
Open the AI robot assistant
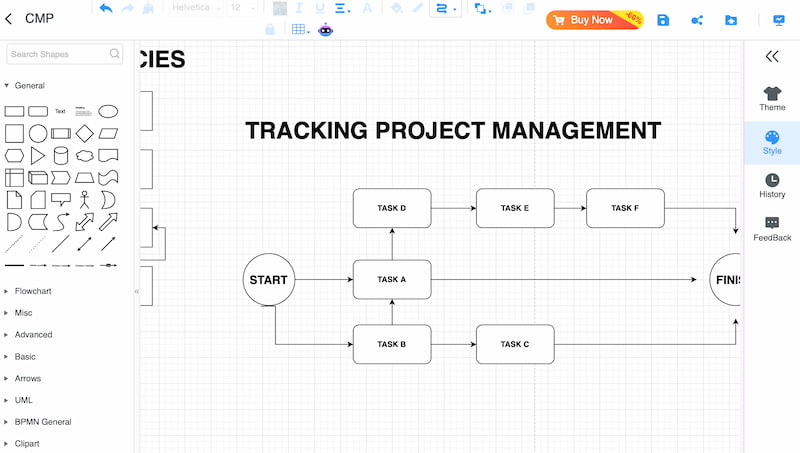pyautogui.click(x=326, y=30)
